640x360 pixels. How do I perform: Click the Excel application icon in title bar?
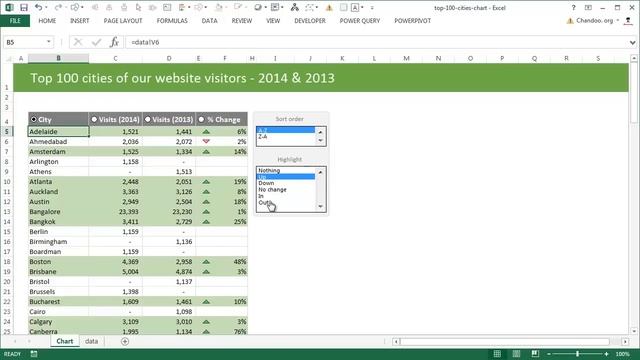click(x=9, y=7)
